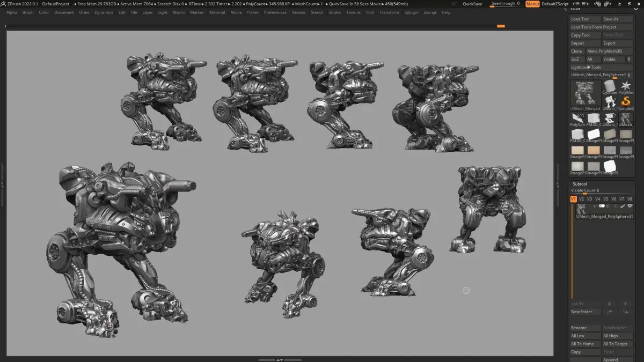Adjust the See-through slider
Viewport: 644px width, 362px height.
click(505, 4)
